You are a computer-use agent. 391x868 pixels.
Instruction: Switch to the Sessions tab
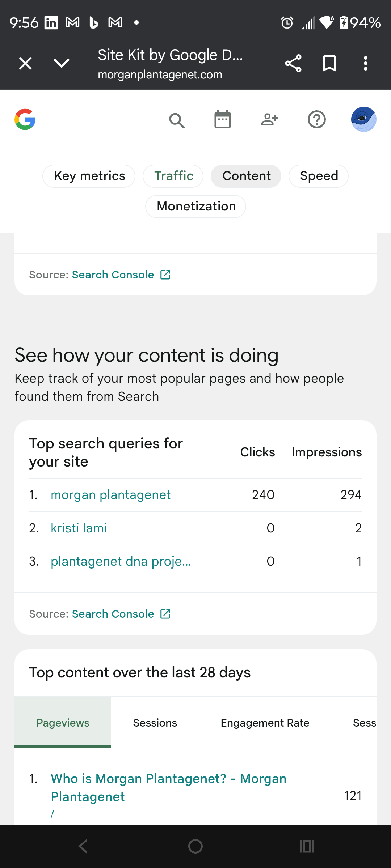tap(155, 723)
